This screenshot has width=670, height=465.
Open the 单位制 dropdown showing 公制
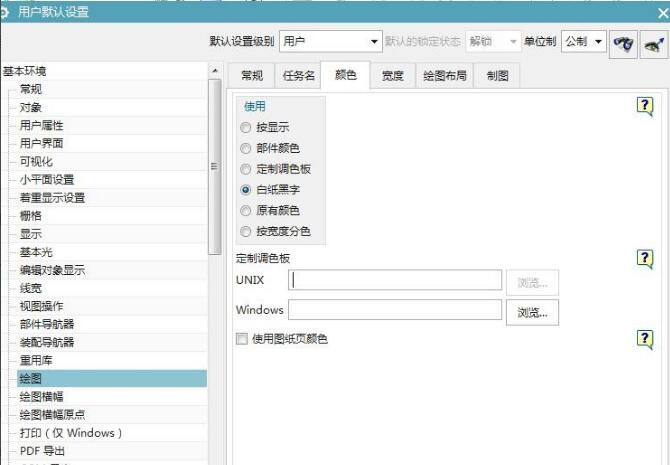(584, 41)
